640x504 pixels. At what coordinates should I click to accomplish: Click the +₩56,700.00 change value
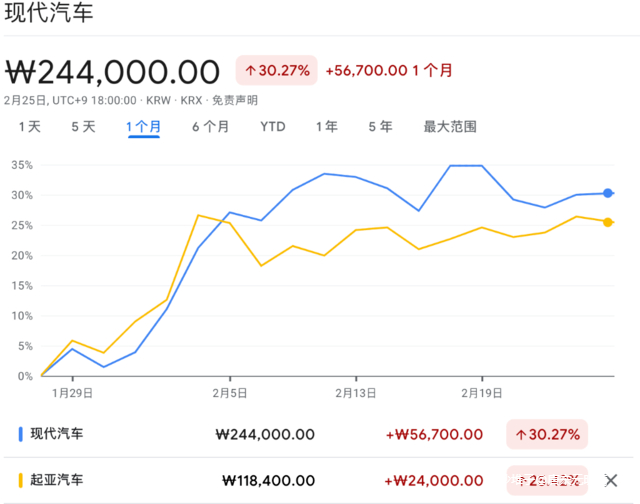click(x=434, y=434)
